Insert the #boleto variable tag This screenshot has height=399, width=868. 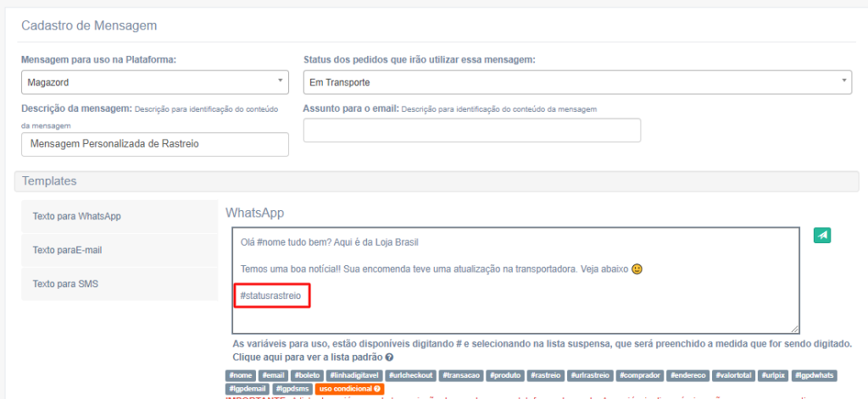[x=306, y=376]
